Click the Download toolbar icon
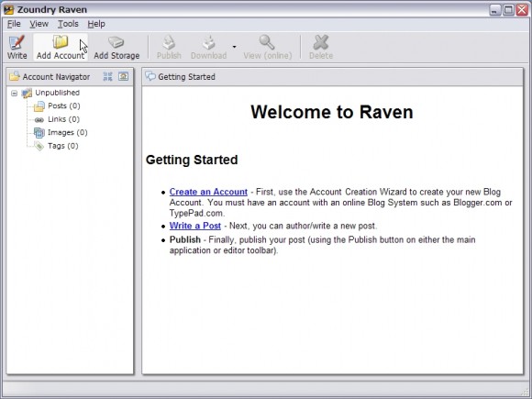 coord(208,42)
